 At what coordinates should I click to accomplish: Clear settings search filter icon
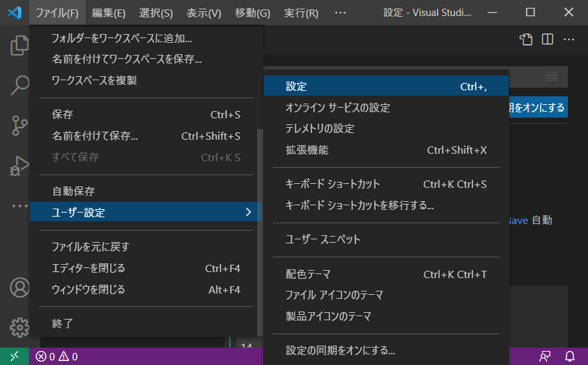tap(551, 78)
